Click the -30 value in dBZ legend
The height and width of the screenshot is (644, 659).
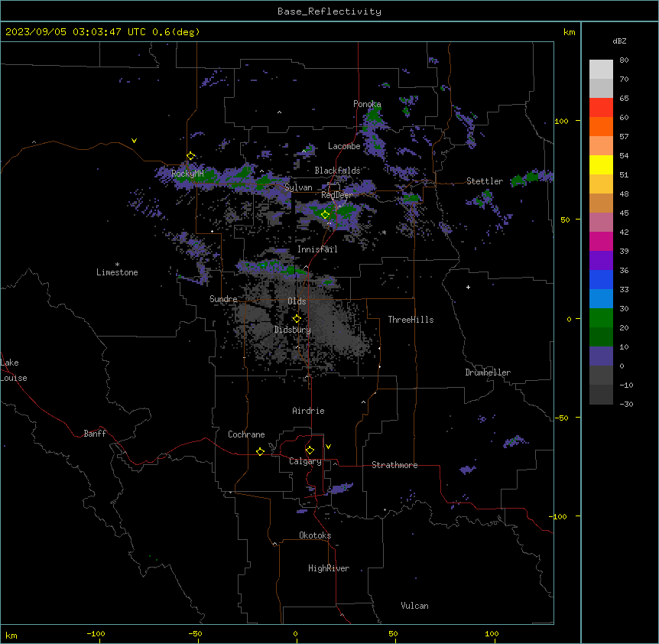coord(626,405)
